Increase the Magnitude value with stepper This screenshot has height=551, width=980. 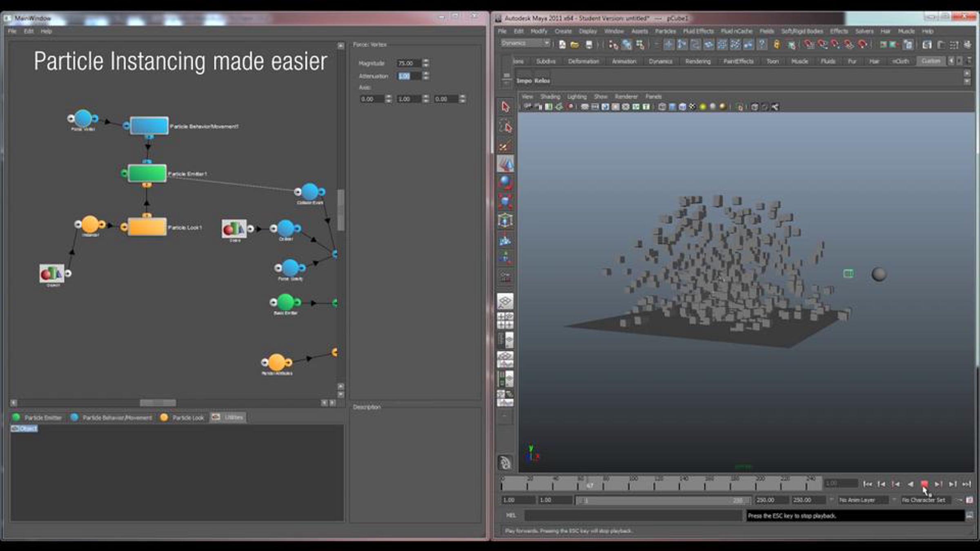(426, 61)
